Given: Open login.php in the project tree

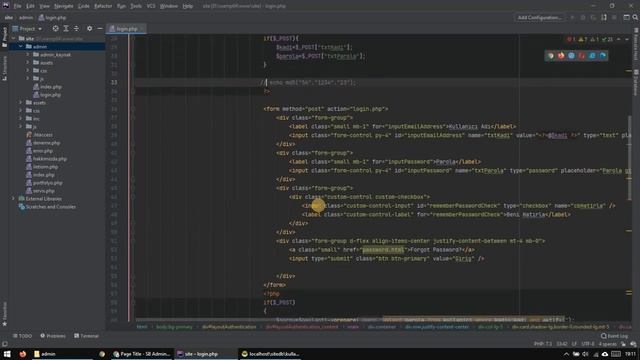Looking at the screenshot, I should (x=47, y=95).
